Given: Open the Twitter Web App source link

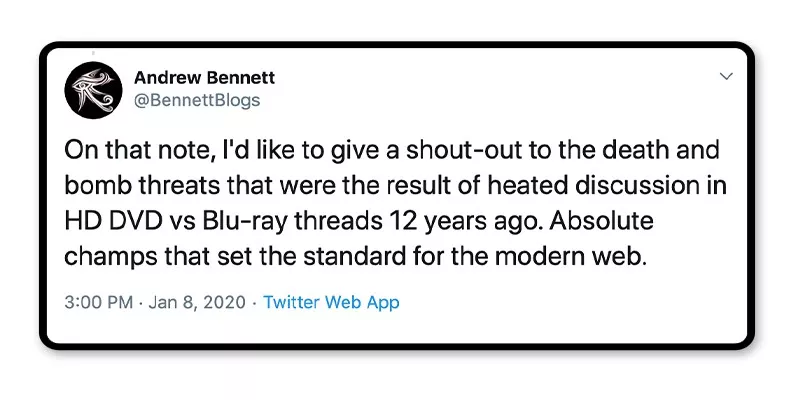Looking at the screenshot, I should pos(331,302).
